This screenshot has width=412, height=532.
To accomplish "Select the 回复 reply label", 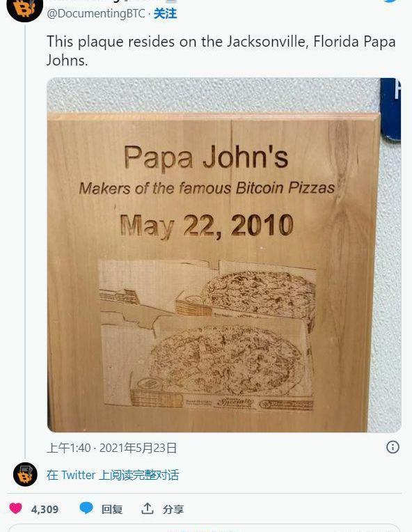I will pos(112,509).
